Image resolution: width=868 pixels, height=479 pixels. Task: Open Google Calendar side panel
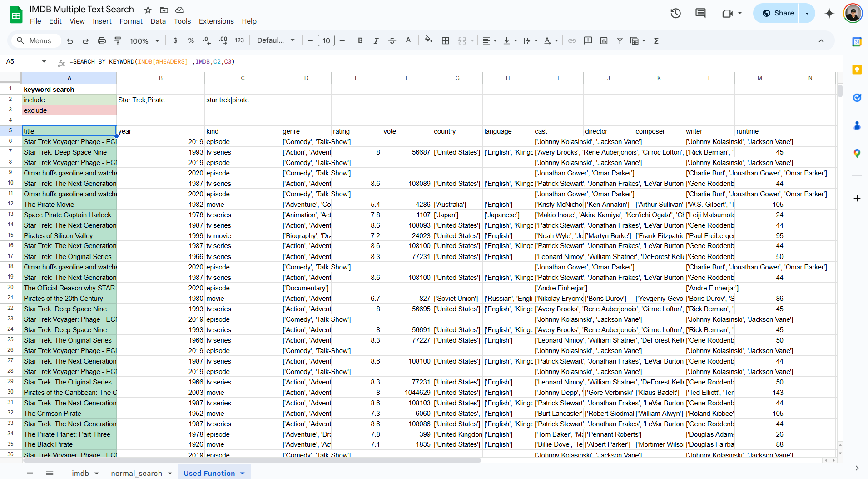coord(857,42)
